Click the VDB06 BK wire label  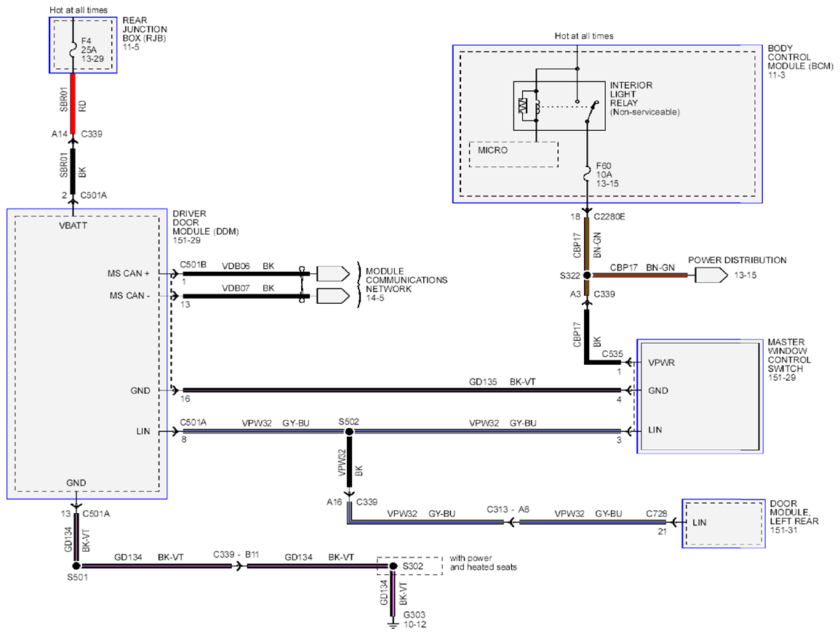248,265
